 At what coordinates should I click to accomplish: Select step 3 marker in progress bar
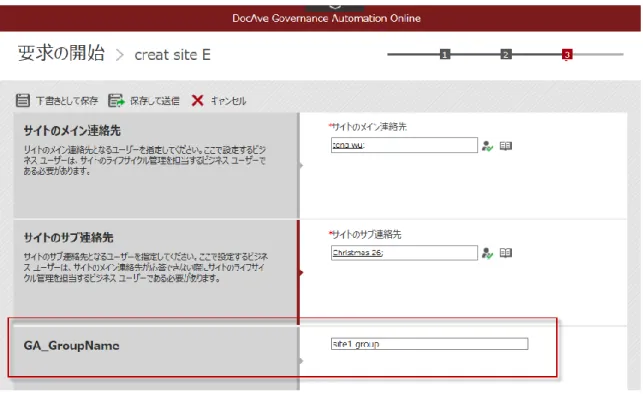(567, 54)
